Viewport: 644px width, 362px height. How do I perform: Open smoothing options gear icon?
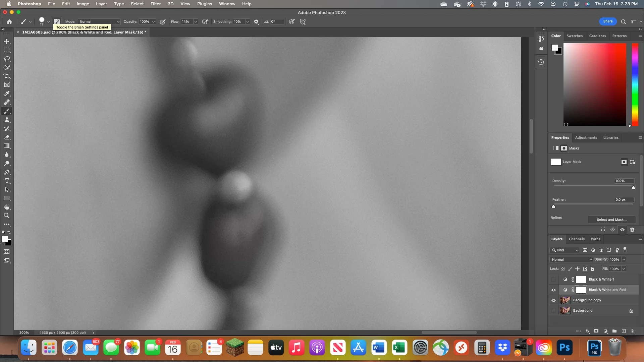tap(256, 22)
